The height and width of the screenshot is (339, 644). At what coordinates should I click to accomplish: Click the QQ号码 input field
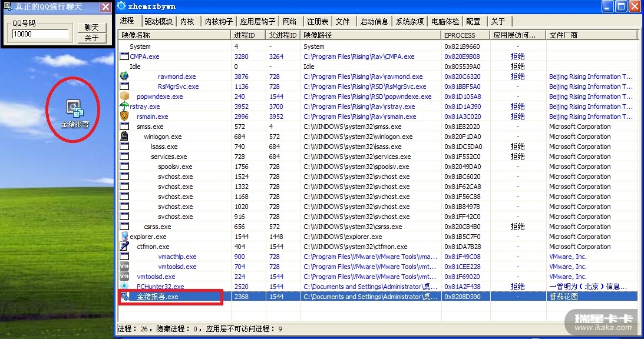[40, 34]
